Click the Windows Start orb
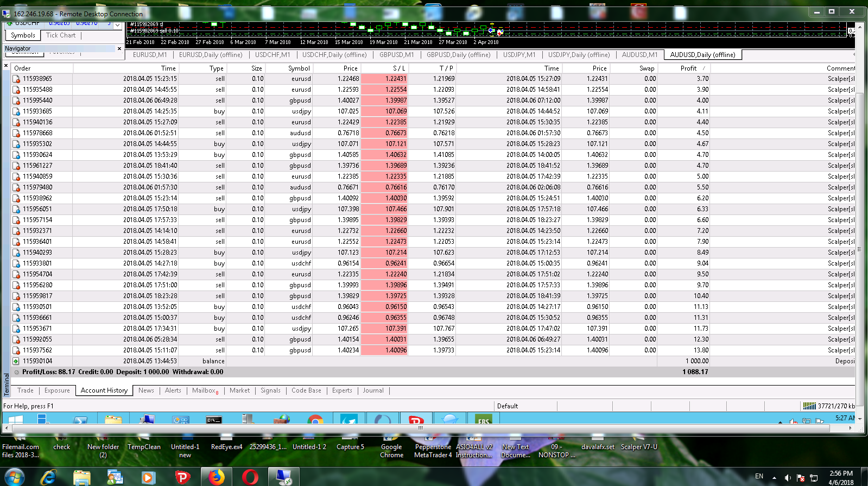868x486 pixels. [14, 477]
